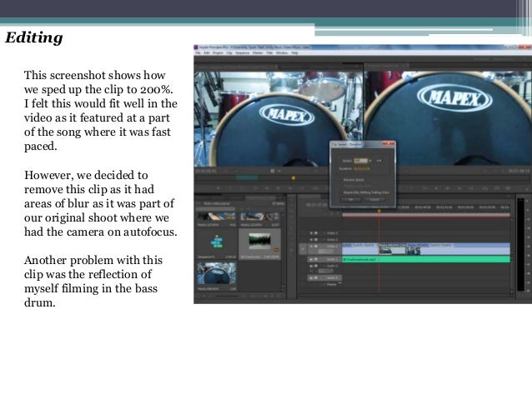
Task: Click the pause button under source monitor
Action: click(x=272, y=172)
